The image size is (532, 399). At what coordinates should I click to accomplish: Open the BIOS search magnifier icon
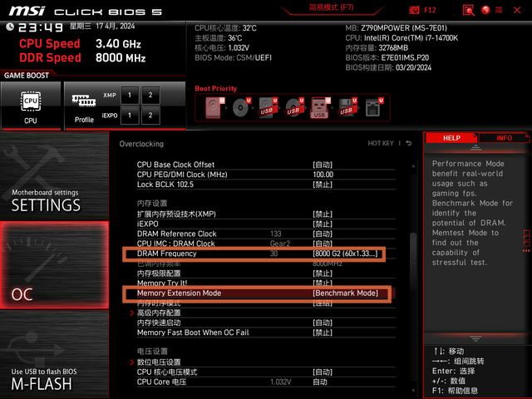(x=468, y=10)
